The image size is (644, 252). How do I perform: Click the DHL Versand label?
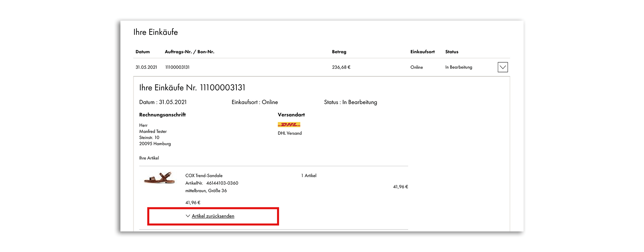pos(290,133)
